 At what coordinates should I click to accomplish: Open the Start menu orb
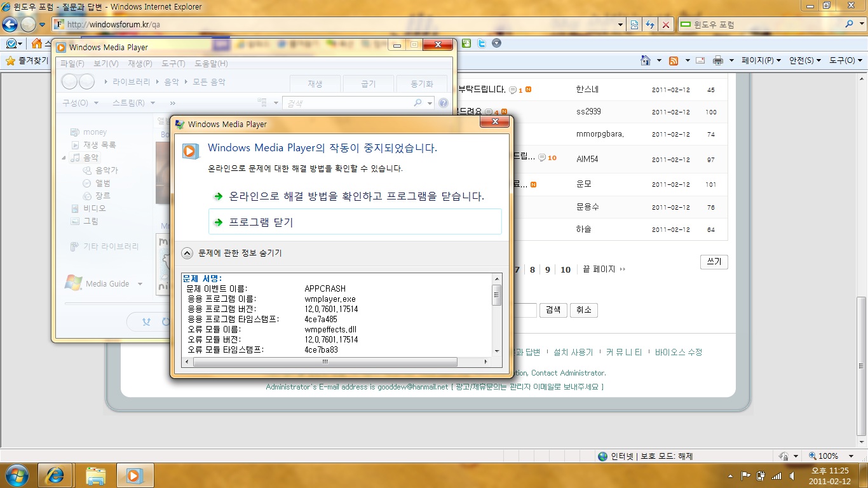click(x=17, y=475)
